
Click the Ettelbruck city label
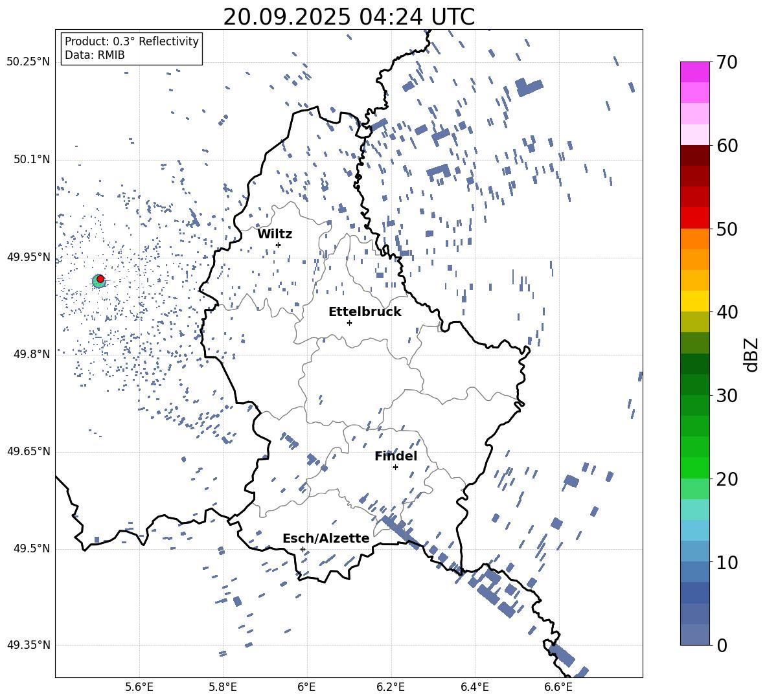365,312
